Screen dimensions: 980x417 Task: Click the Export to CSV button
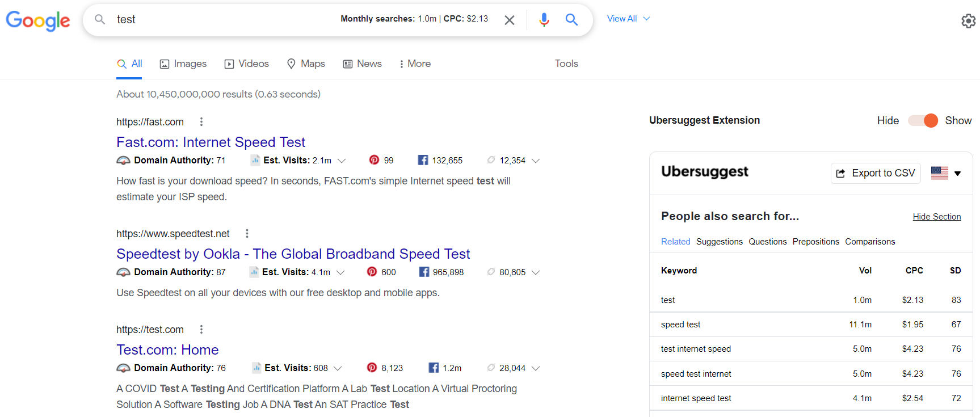(876, 173)
